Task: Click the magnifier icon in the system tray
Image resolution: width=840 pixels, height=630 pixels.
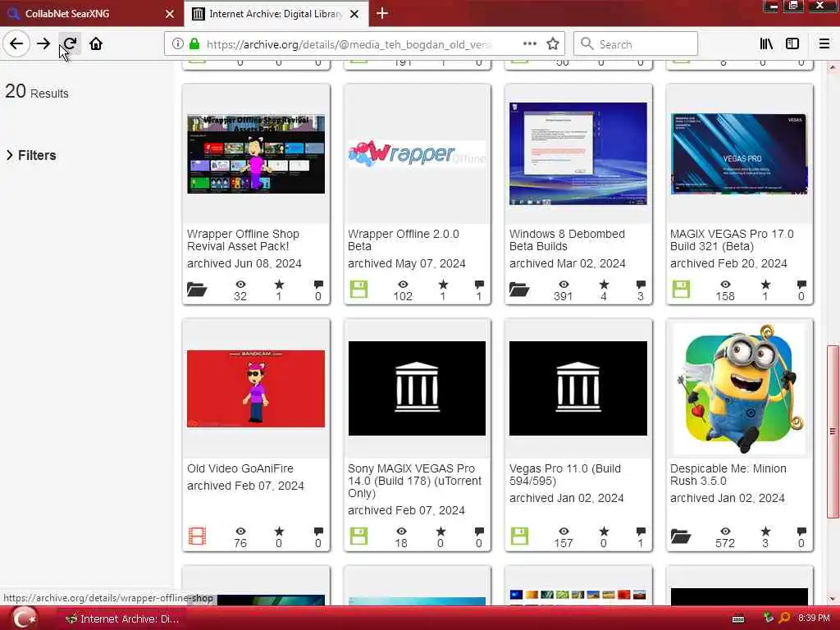Action: 785,619
